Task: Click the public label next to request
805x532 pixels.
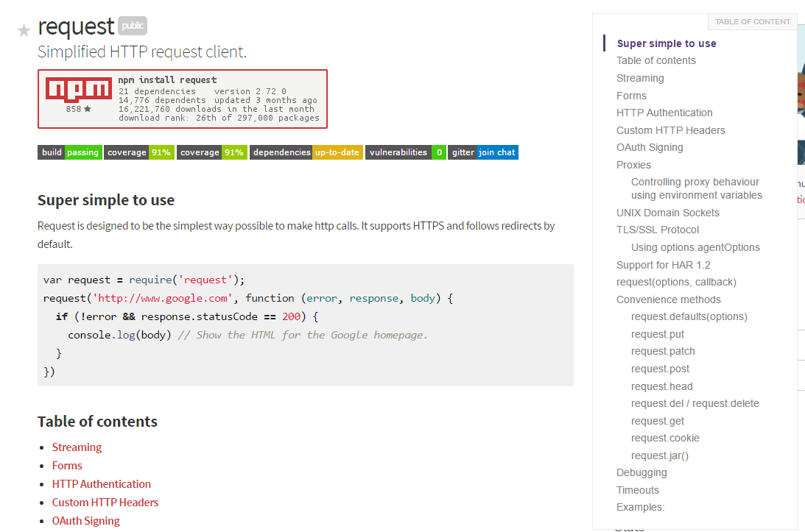Action: point(133,26)
